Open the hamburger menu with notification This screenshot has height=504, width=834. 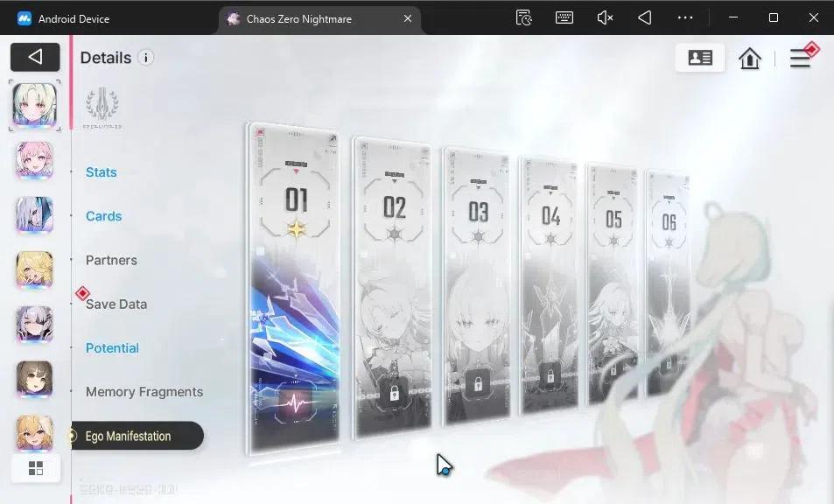802,57
